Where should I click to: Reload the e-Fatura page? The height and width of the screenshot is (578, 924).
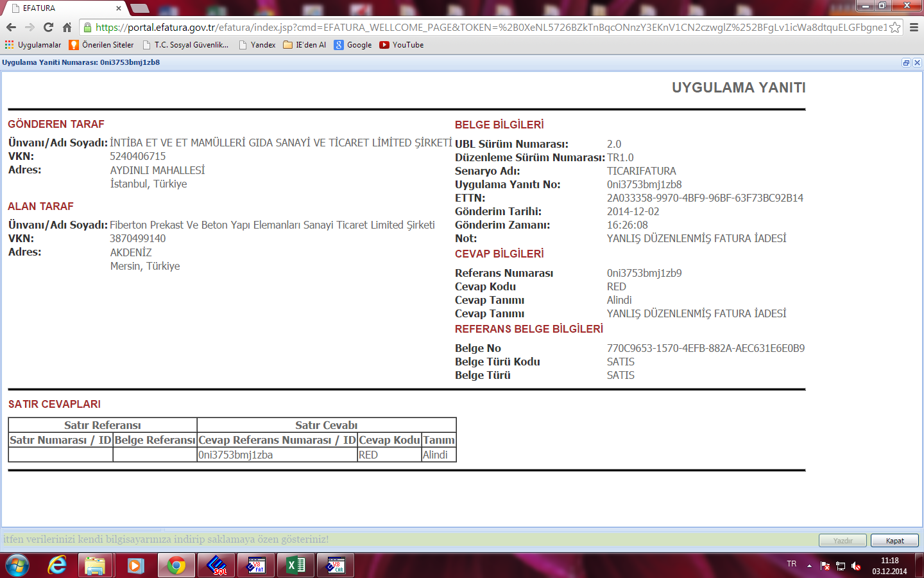pyautogui.click(x=48, y=27)
